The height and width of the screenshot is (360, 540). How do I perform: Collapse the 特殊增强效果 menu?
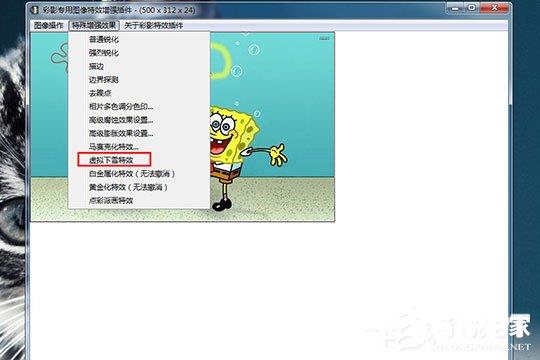pyautogui.click(x=94, y=25)
